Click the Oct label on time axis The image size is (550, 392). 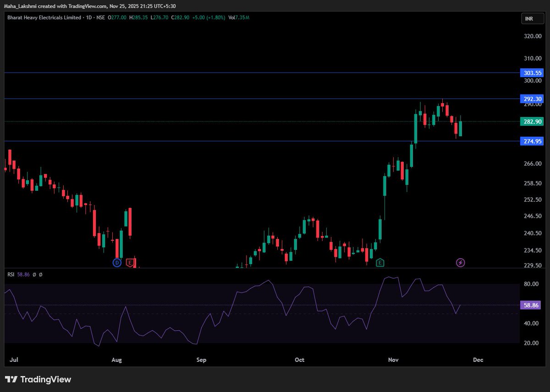[x=299, y=360]
